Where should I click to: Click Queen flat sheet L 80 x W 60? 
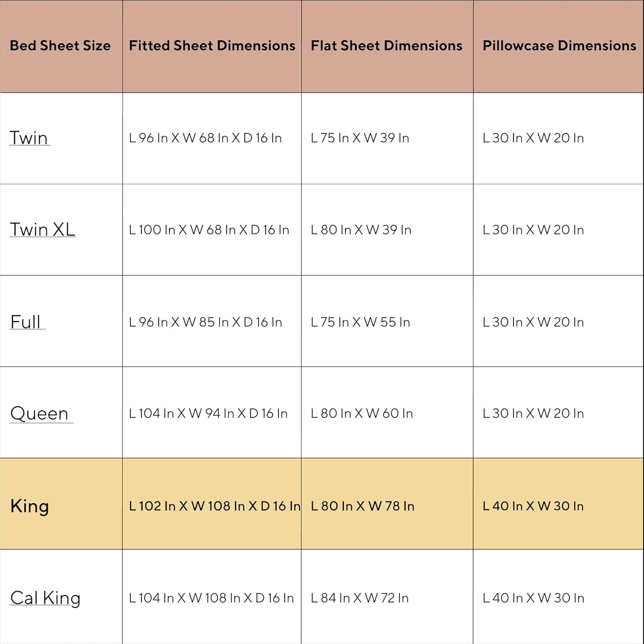tap(361, 413)
